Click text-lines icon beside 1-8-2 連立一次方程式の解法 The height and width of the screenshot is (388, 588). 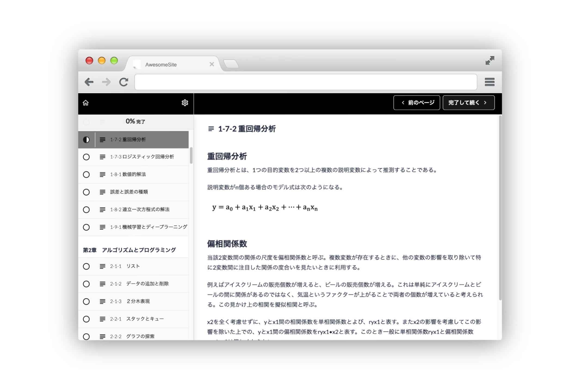[x=103, y=210]
